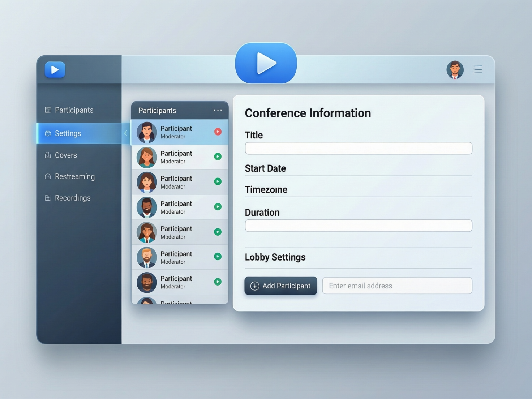
Task: Expand the Timezone selector row
Action: coord(358,190)
